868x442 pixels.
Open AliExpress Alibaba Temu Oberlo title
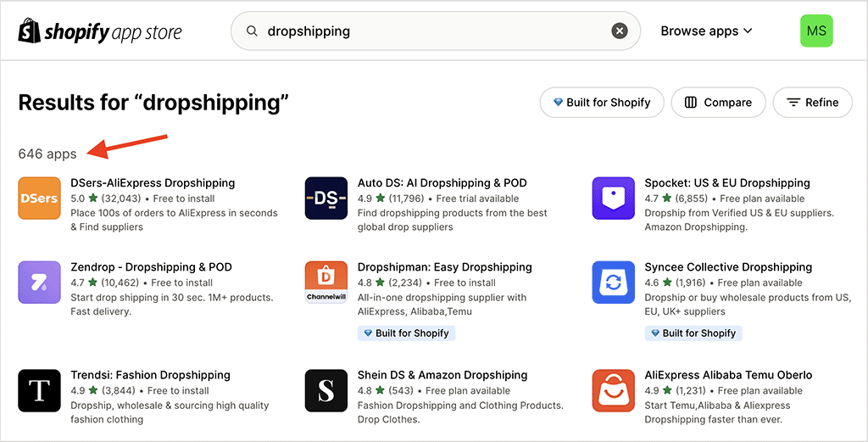point(728,375)
